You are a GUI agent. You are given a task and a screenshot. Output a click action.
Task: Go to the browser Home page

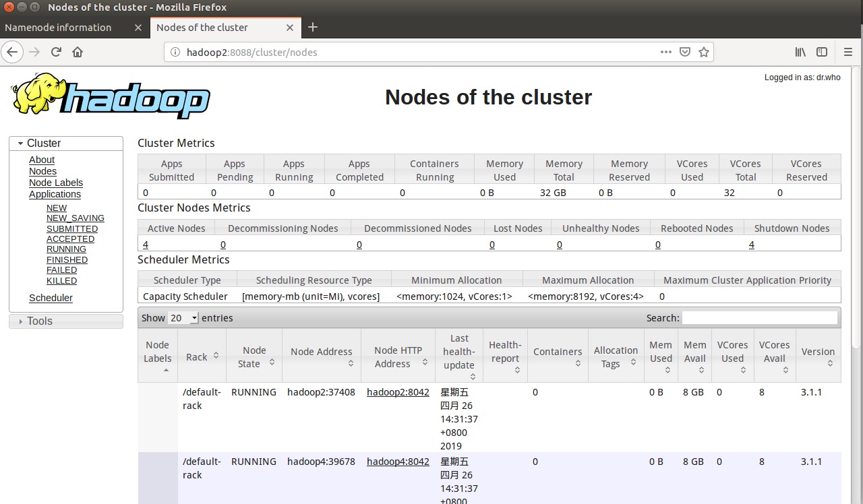78,52
